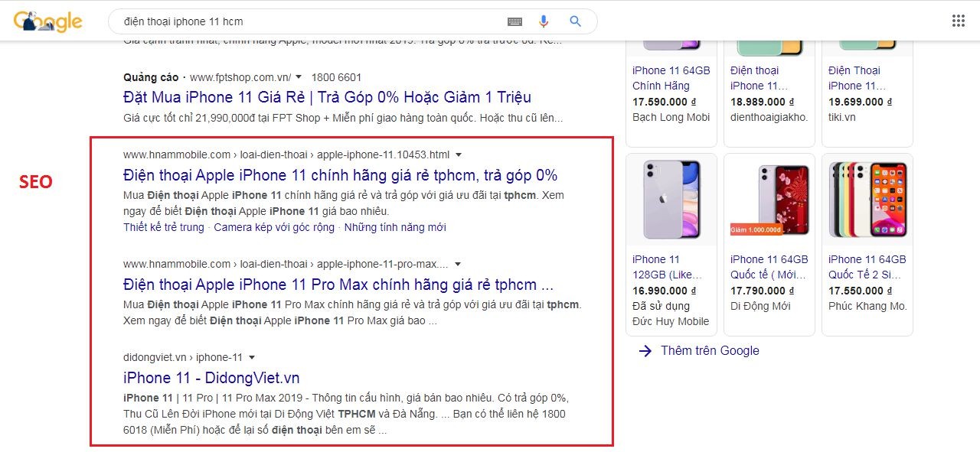Click the price 18.989.000 đ

point(763,102)
